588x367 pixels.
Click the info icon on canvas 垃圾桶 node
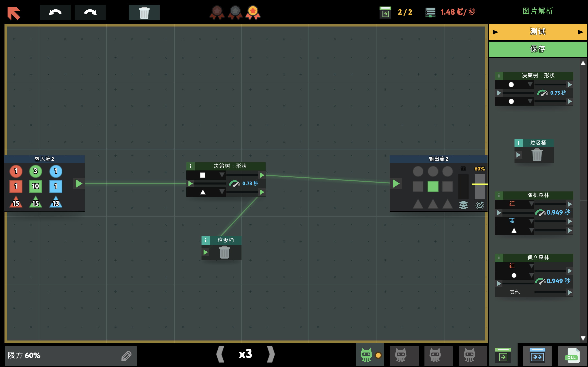[x=206, y=240]
